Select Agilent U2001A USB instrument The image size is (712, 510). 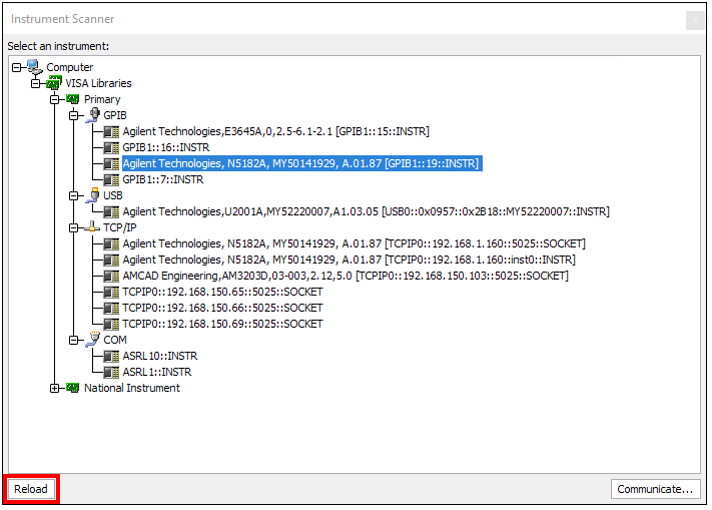point(366,212)
